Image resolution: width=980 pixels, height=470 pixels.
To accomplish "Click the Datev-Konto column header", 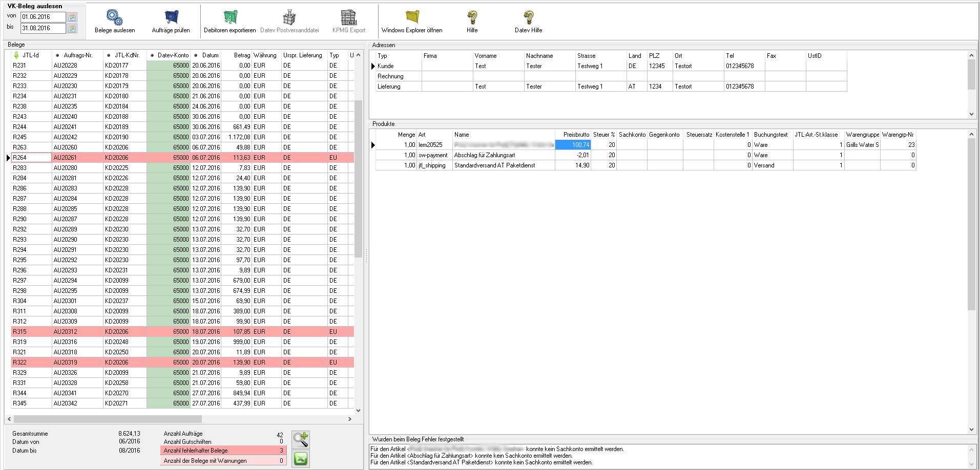I will coord(173,55).
